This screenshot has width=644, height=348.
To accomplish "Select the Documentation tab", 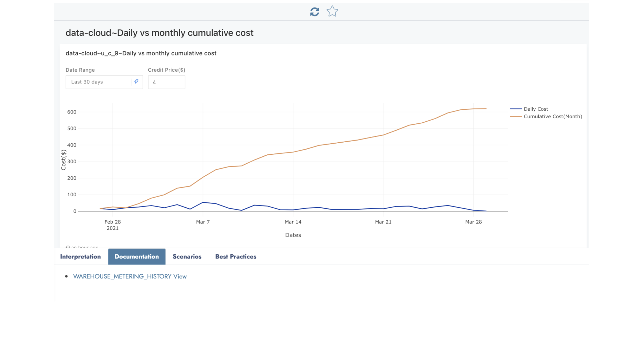I will coord(137,257).
